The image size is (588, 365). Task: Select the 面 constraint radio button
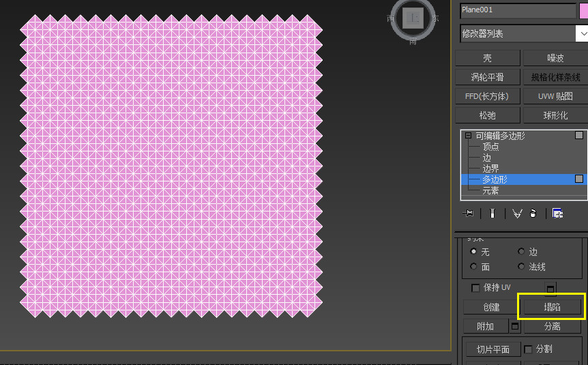click(473, 266)
